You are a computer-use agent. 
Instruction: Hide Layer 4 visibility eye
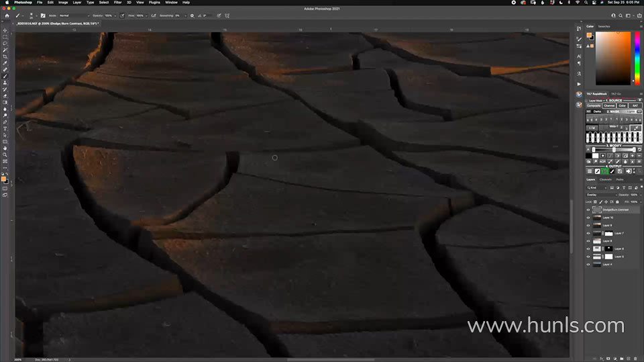point(588,265)
